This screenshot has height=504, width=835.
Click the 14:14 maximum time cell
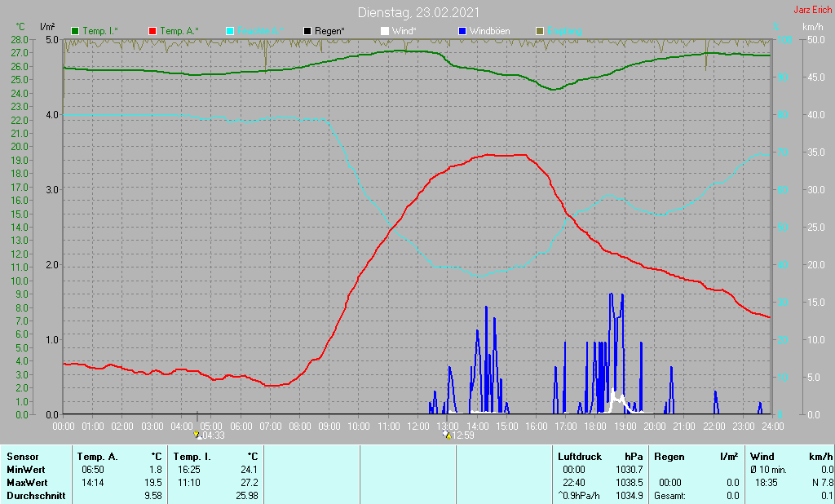tap(93, 483)
